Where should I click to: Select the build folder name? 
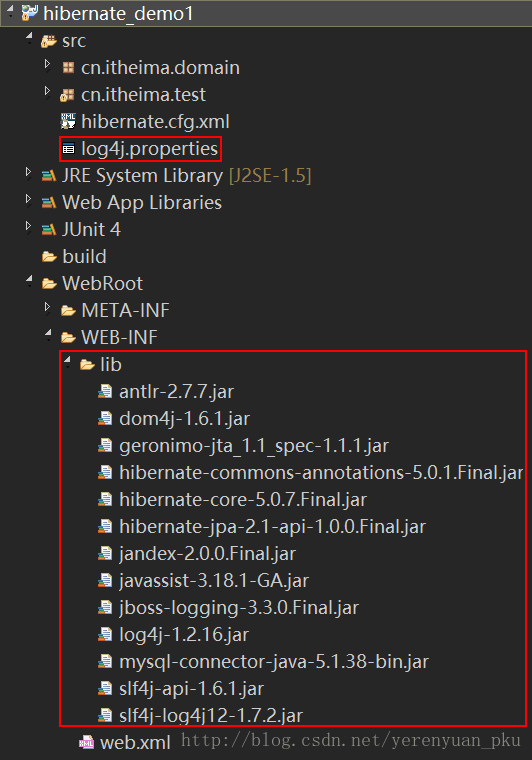coord(84,256)
